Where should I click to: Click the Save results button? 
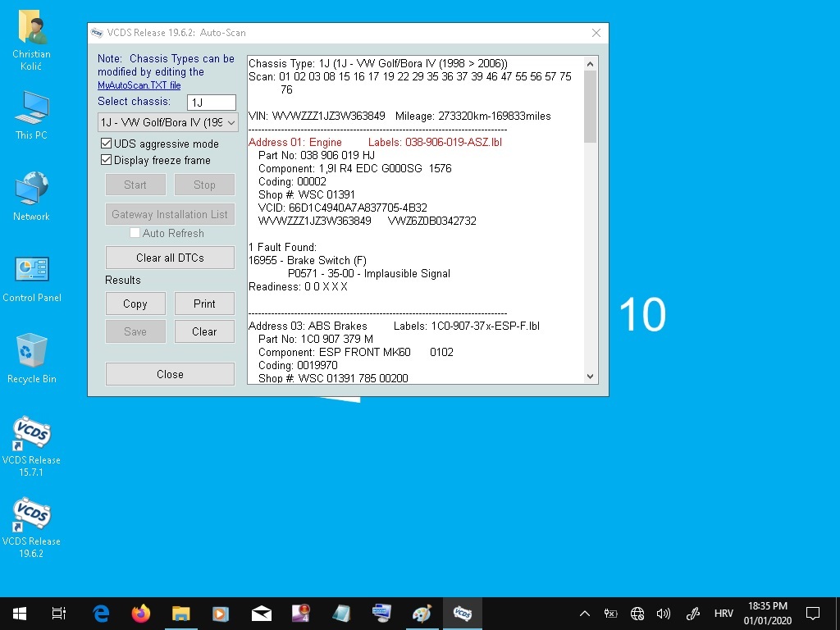[x=135, y=331]
